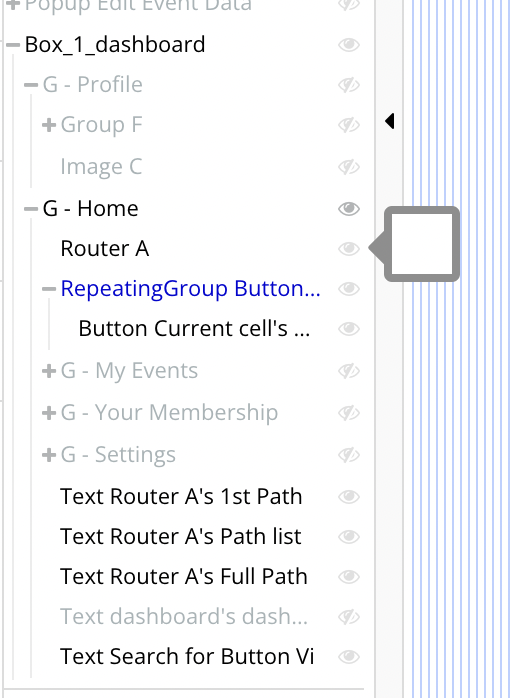
Task: Show Image C using its eye icon
Action: coord(348,167)
